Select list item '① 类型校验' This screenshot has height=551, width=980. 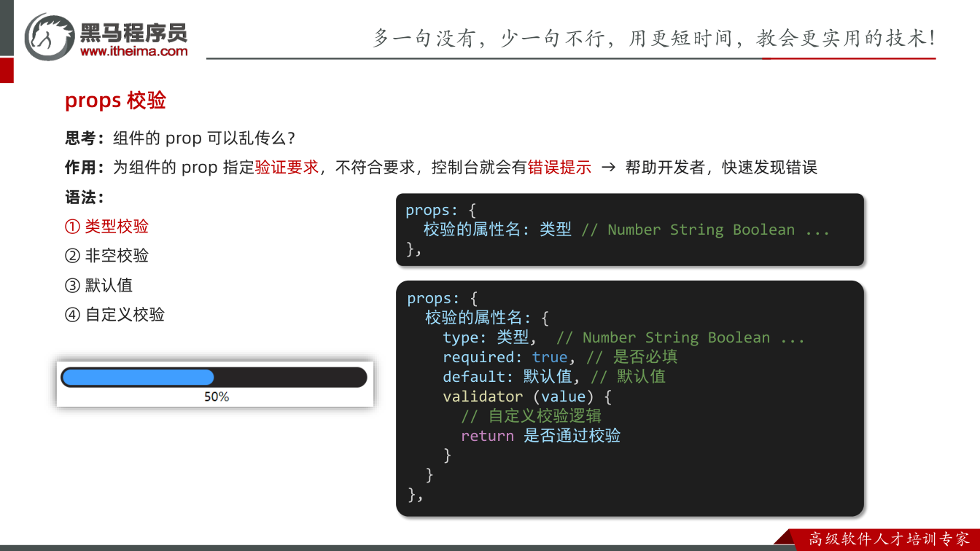pos(106,227)
